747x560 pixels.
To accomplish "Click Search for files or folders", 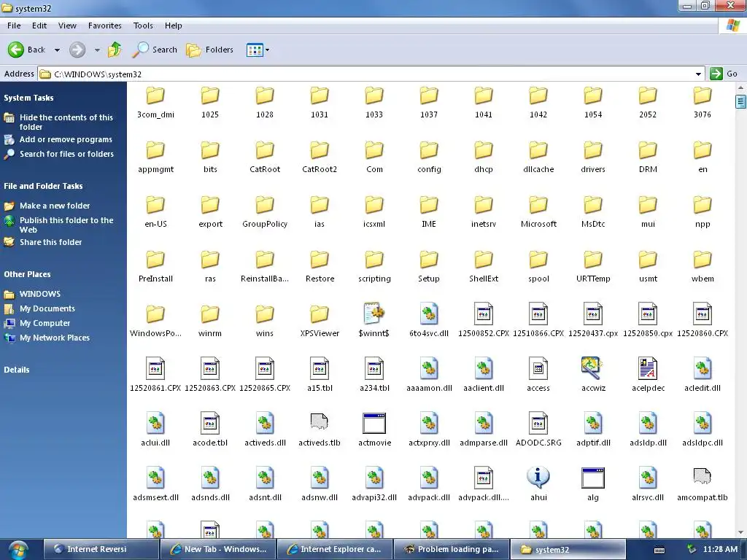I will tap(66, 154).
